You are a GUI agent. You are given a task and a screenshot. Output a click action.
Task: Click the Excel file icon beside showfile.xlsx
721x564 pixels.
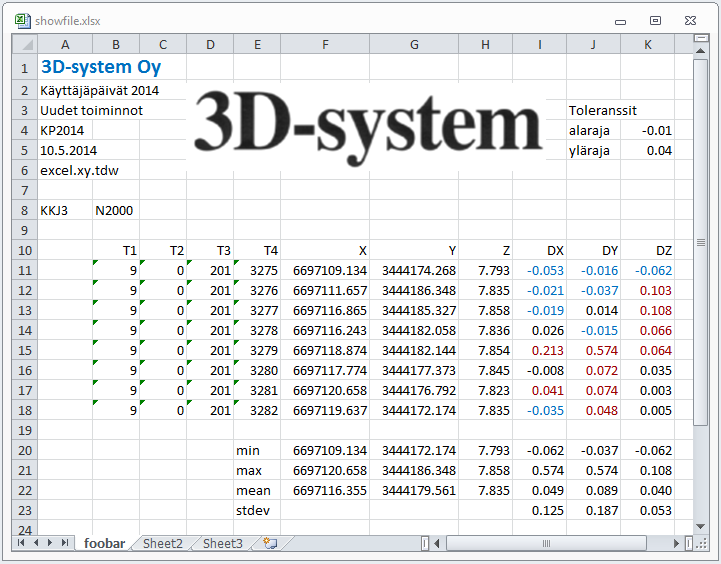(23, 21)
